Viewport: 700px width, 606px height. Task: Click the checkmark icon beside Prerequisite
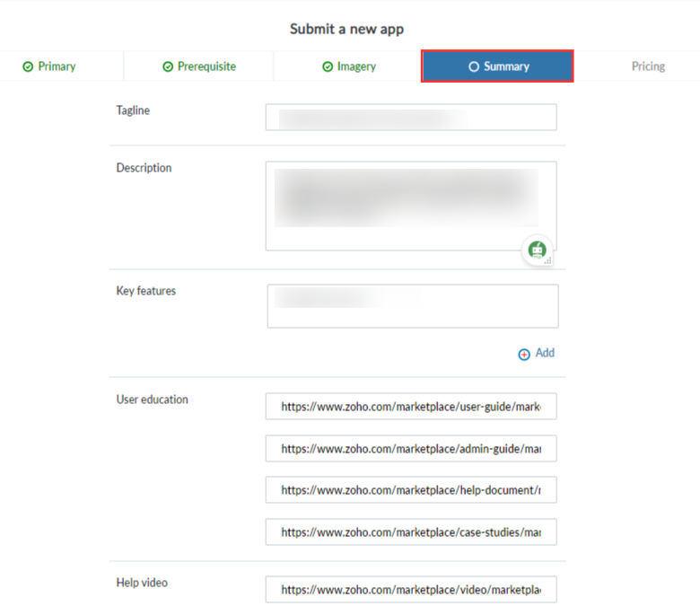tap(168, 66)
